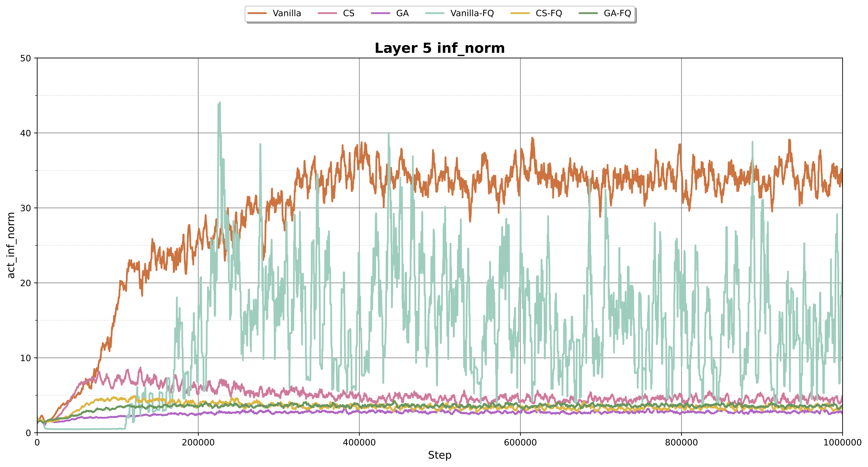Click the 200000 x-axis tick label

198,442
